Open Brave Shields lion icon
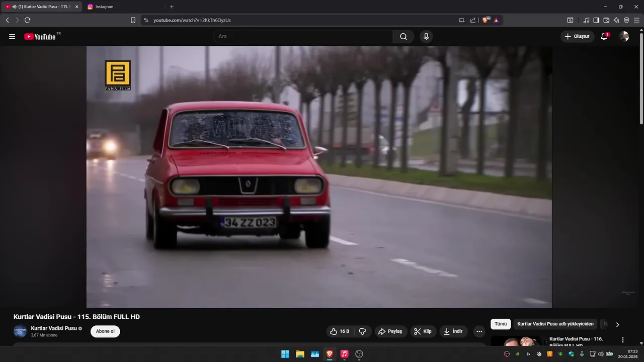 pyautogui.click(x=486, y=20)
